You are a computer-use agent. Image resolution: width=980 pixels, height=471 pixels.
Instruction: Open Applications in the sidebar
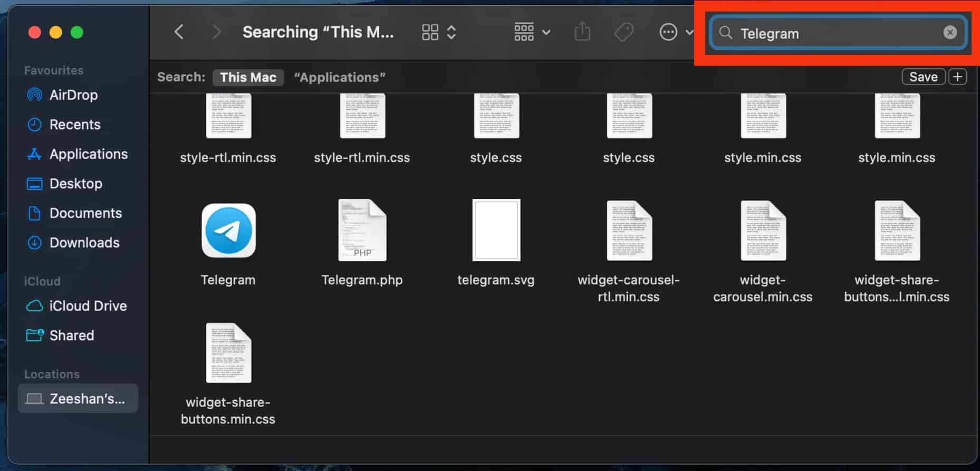click(78, 154)
